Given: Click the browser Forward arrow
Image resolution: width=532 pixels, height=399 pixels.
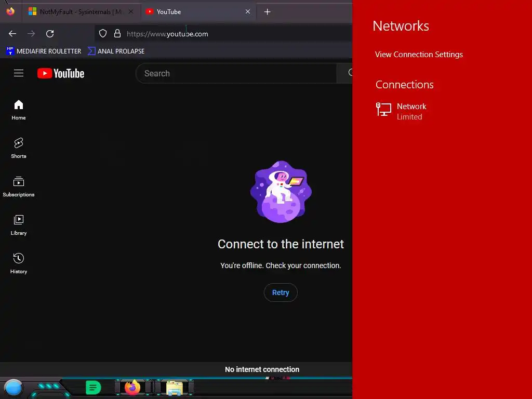Looking at the screenshot, I should click(31, 34).
